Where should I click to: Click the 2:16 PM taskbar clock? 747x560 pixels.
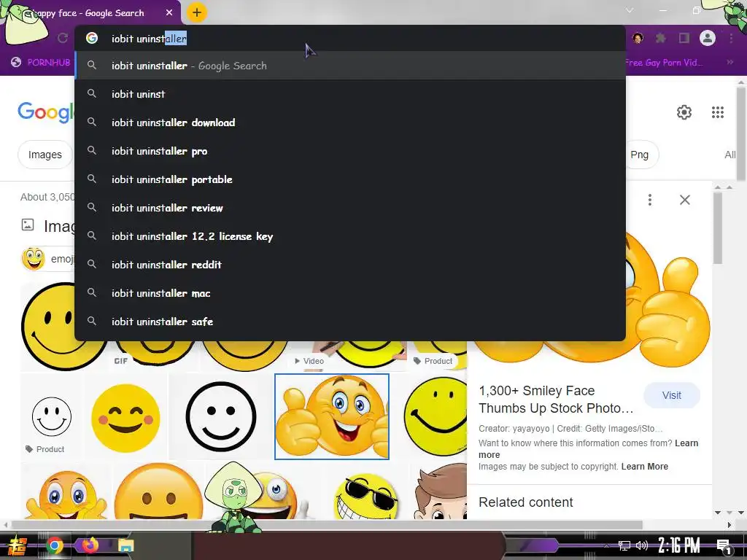(x=679, y=545)
